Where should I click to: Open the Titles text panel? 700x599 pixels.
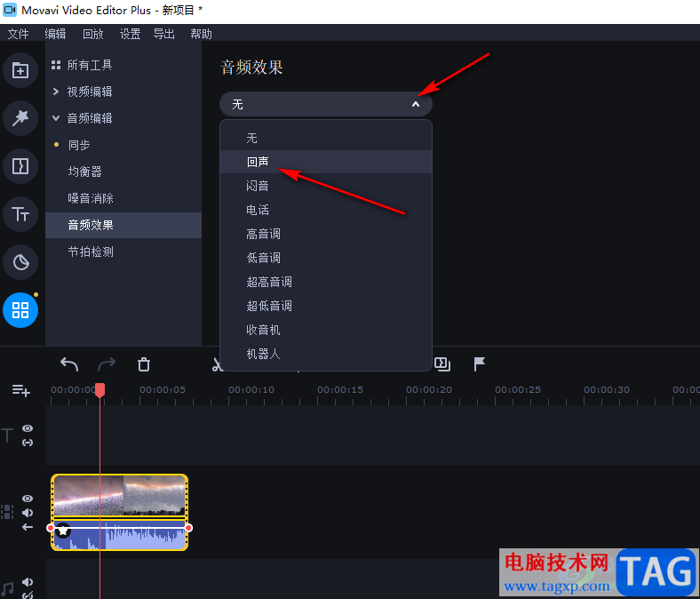[x=20, y=214]
